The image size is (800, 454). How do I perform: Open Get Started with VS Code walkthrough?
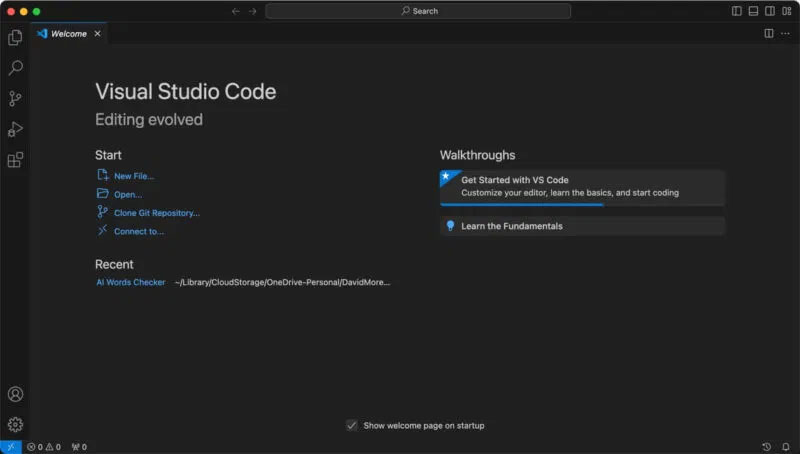[582, 187]
